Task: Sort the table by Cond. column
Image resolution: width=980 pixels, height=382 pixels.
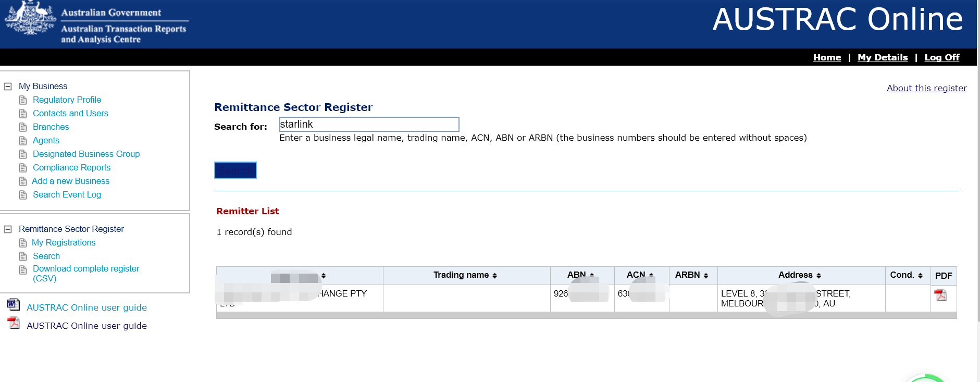Action: (906, 275)
